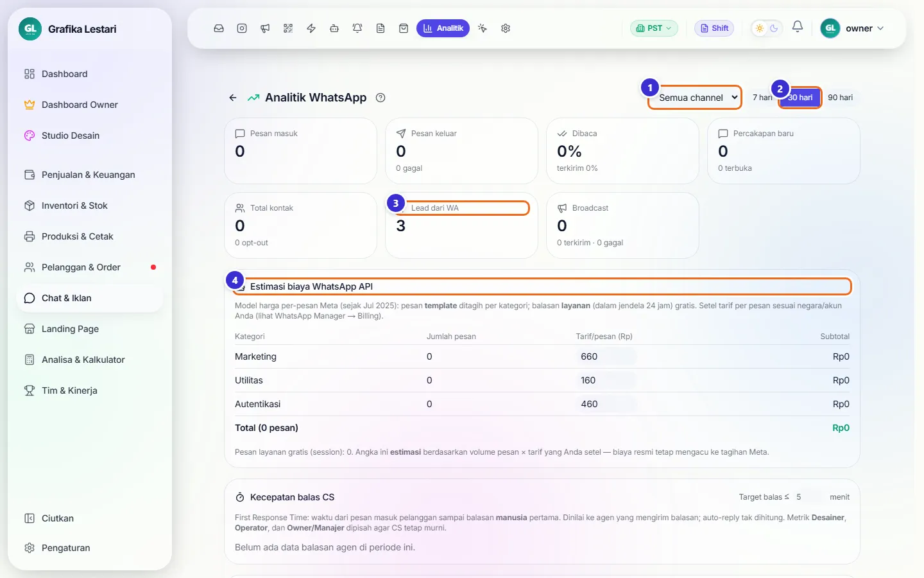This screenshot has height=578, width=924.
Task: Open the gear icon in top toolbar
Action: point(506,28)
